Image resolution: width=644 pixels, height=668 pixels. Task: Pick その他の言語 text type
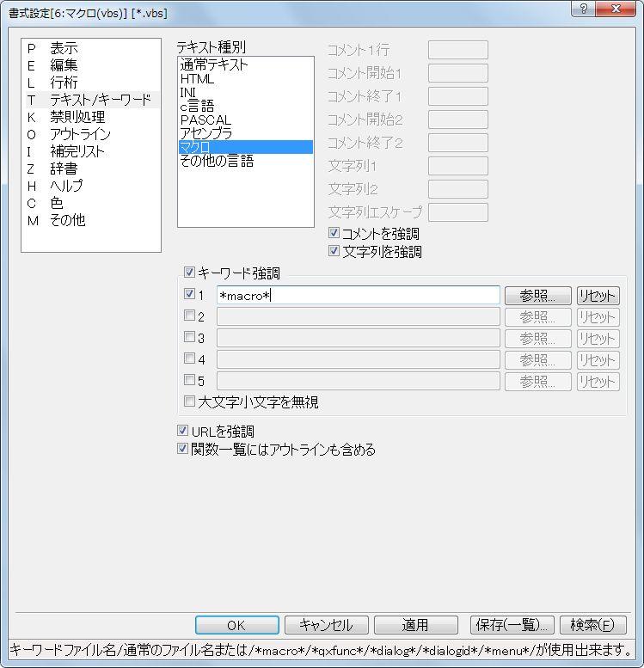216,162
